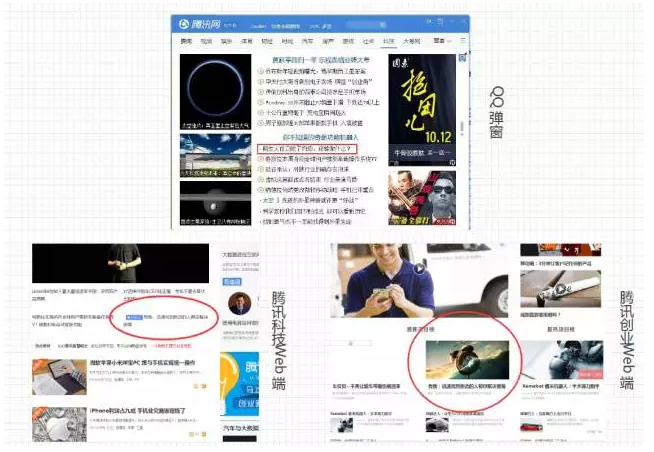Open the blue sky building thumbnail in popup

pyautogui.click(x=216, y=156)
